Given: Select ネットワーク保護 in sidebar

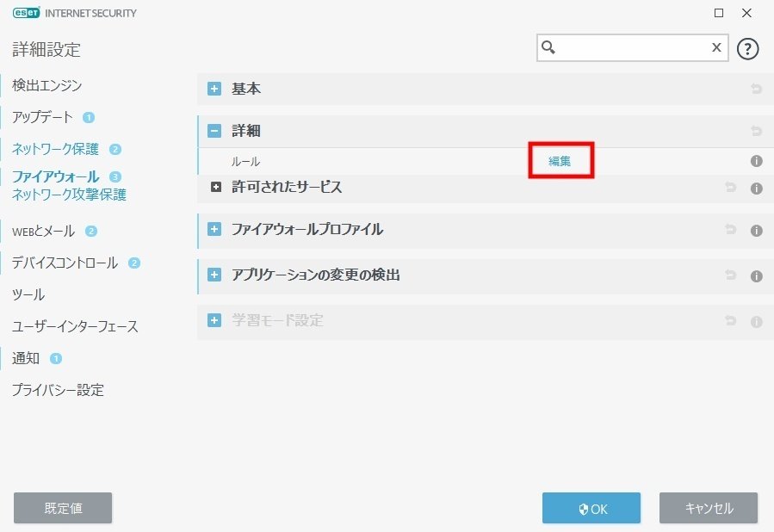Looking at the screenshot, I should coord(55,149).
